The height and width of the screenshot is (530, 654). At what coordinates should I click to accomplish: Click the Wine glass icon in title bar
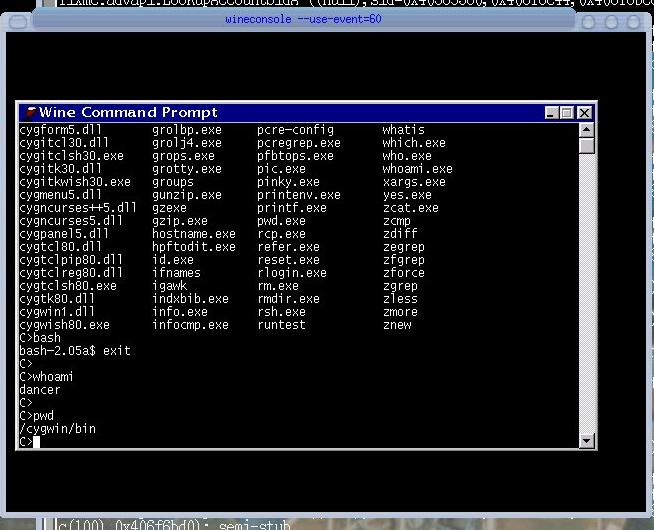(31, 112)
